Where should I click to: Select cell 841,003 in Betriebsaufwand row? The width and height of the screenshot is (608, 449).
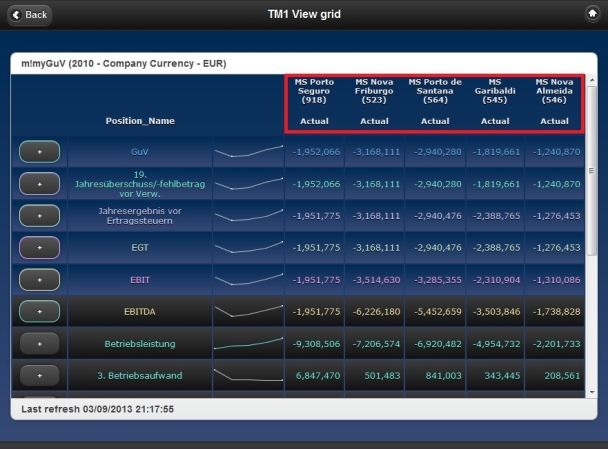pyautogui.click(x=435, y=375)
